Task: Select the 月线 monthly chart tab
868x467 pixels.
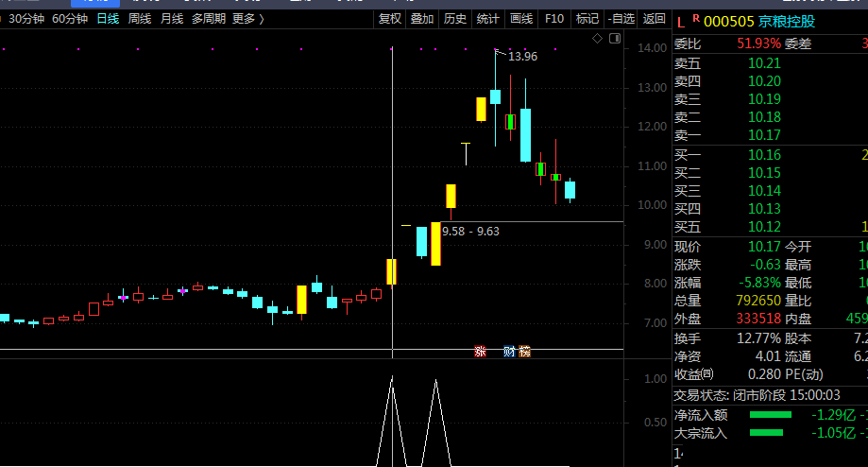Action: (x=172, y=19)
